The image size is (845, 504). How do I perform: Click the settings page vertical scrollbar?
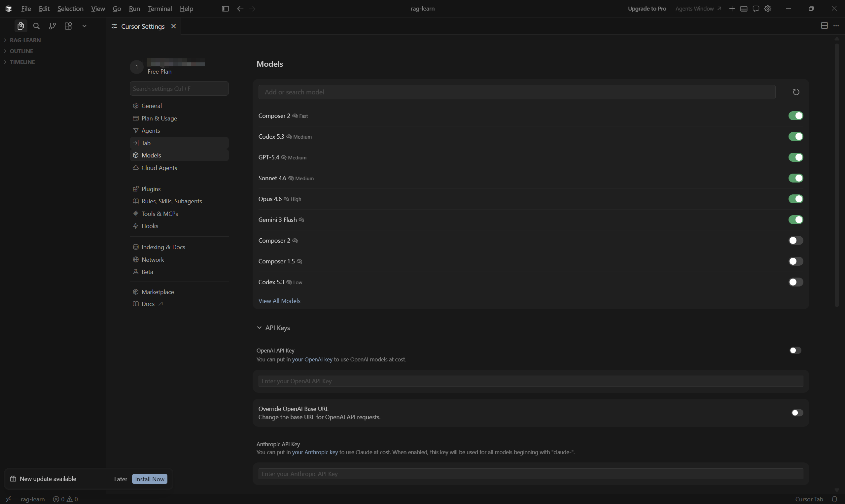836,175
